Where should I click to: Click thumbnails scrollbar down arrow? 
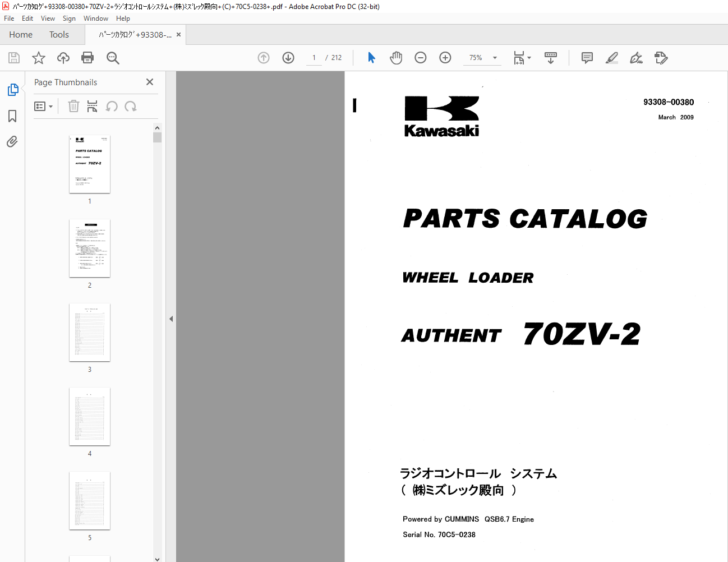[x=157, y=559]
